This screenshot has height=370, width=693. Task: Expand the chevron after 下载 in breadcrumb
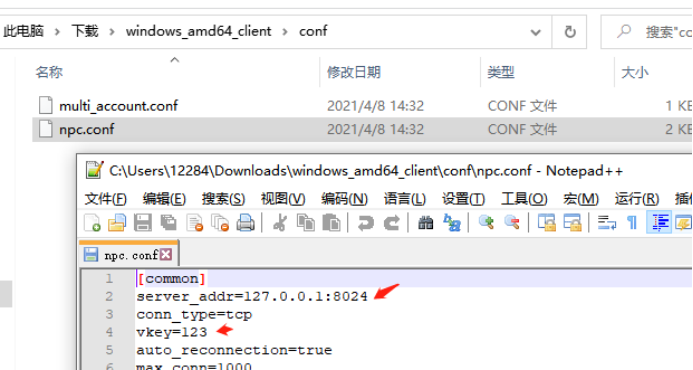(112, 32)
